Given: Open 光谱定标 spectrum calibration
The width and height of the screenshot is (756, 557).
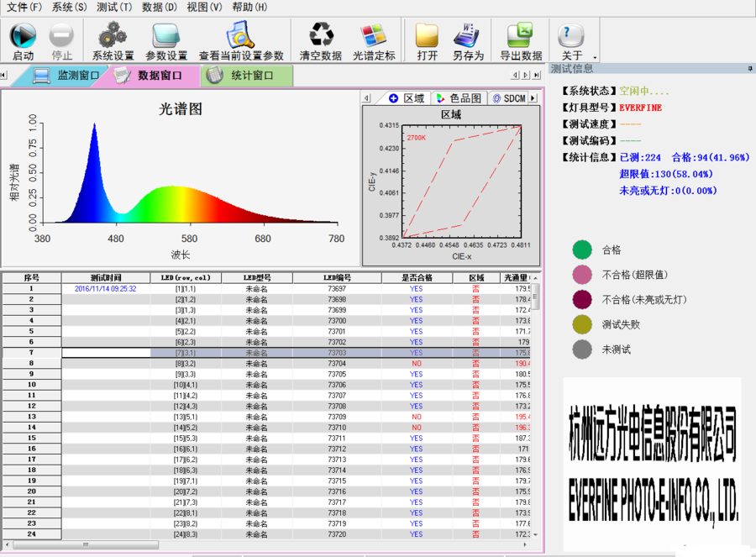Looking at the screenshot, I should point(374,41).
